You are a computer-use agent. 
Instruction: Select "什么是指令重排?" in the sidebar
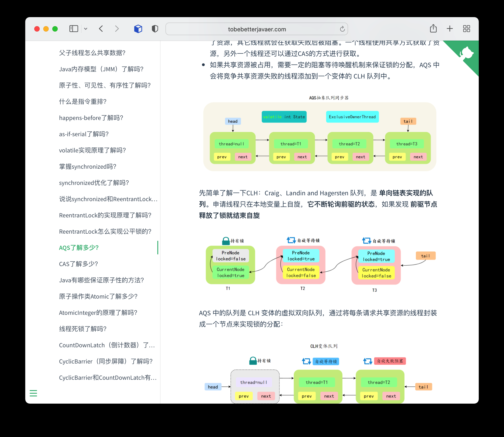[83, 101]
